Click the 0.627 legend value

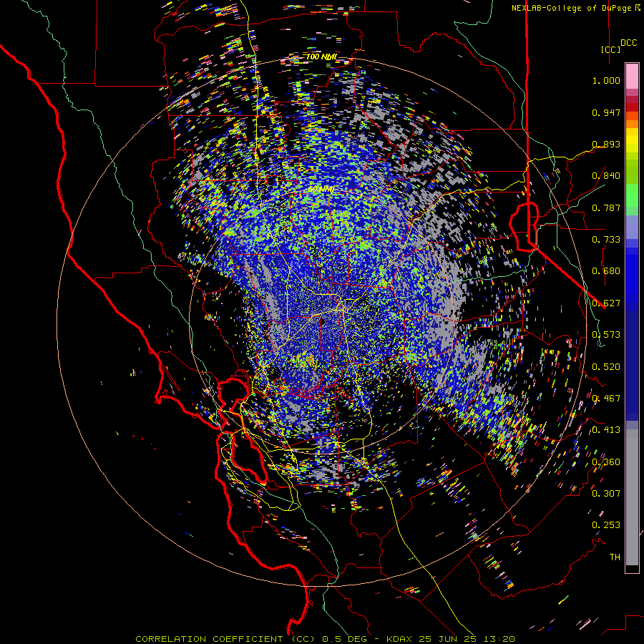tap(606, 303)
